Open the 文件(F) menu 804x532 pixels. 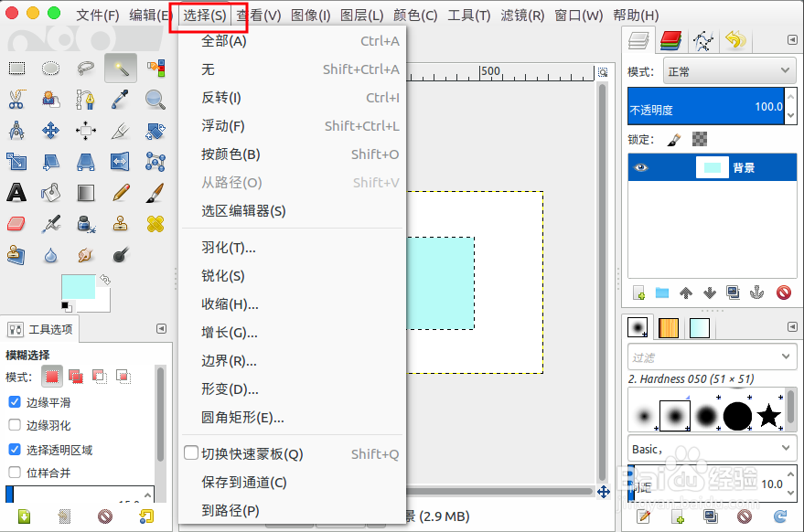coord(98,16)
